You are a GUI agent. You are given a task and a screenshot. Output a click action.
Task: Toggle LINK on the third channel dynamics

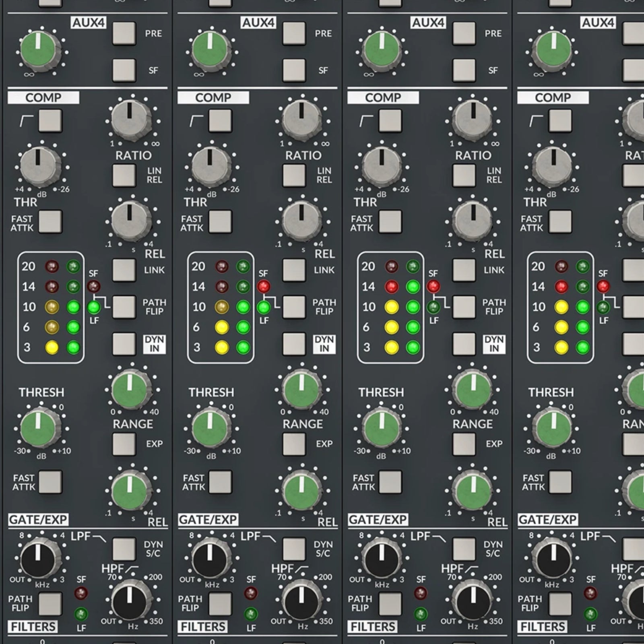tap(464, 270)
